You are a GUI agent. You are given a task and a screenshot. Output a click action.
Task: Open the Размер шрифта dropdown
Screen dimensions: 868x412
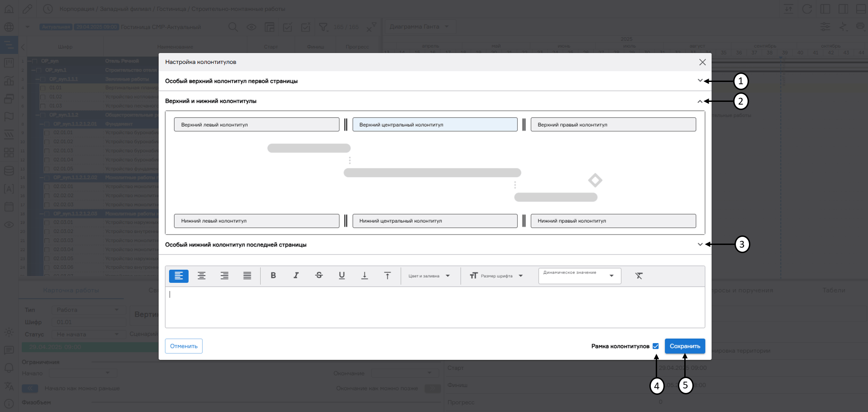[x=496, y=276]
